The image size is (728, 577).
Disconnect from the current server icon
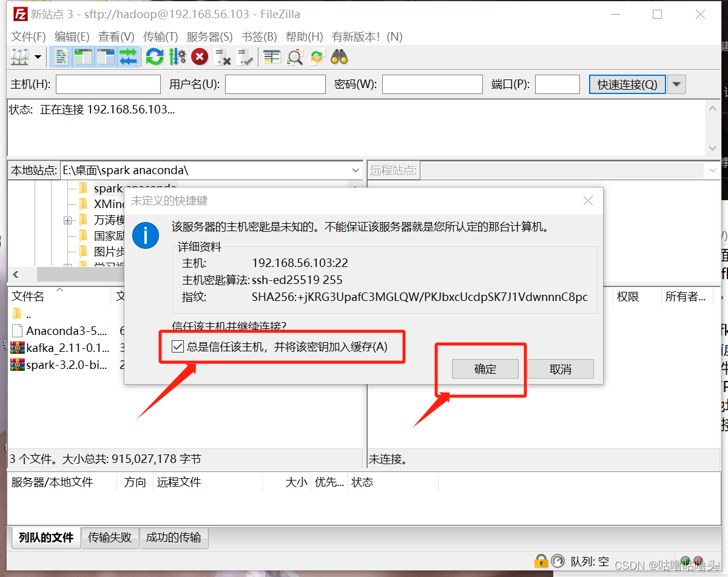pos(223,58)
